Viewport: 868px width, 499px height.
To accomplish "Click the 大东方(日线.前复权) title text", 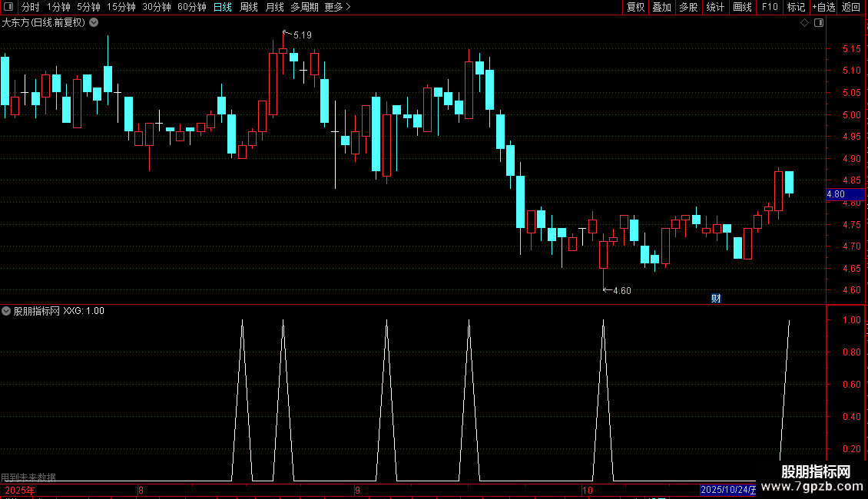I will coord(44,23).
